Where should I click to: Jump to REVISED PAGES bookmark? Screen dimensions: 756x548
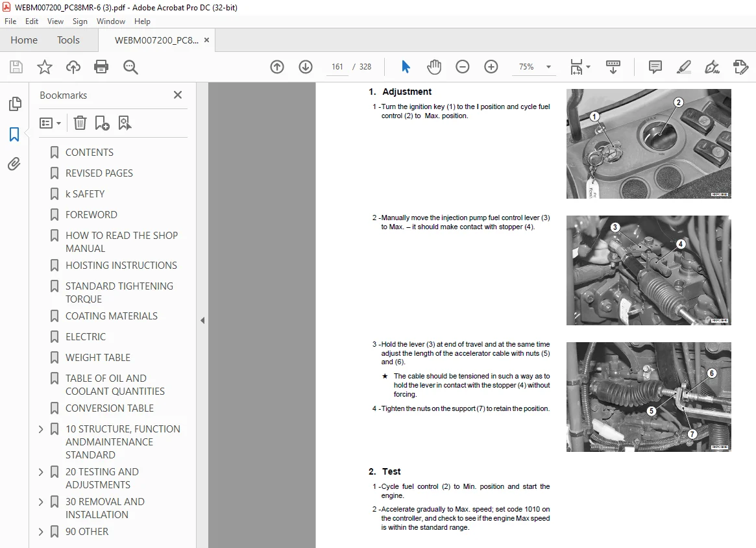pyautogui.click(x=99, y=173)
